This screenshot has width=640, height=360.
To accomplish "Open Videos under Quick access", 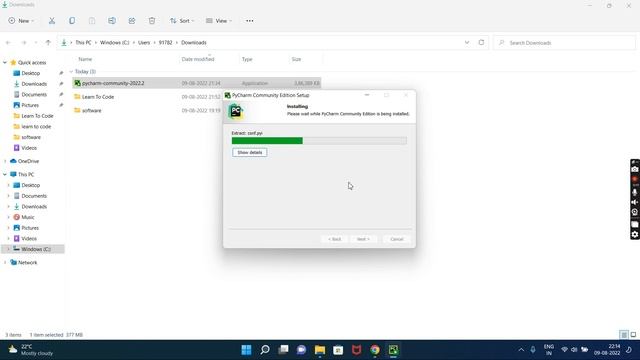I will click(29, 148).
